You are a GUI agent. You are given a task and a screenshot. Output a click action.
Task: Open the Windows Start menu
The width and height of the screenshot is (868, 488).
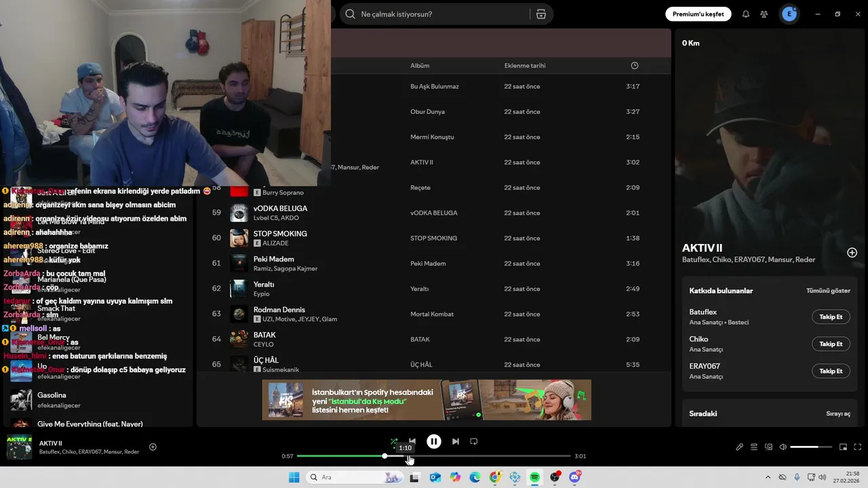[294, 477]
